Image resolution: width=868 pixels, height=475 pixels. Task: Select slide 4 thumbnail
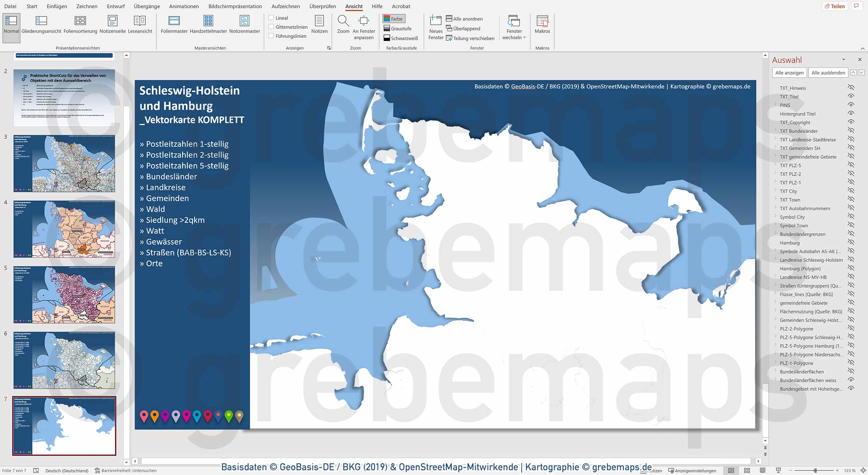pos(64,229)
